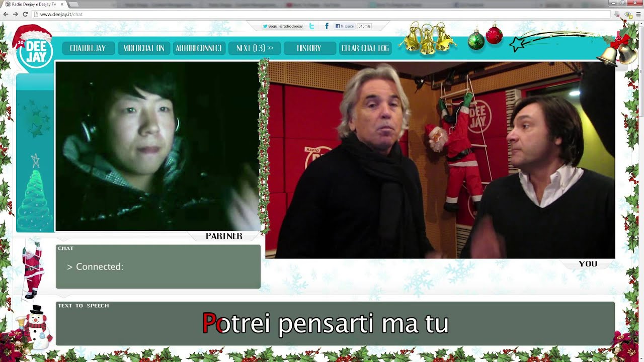This screenshot has height=362, width=644.
Task: Select the Radio Deejay e Deejay Tv tab
Action: 33,5
